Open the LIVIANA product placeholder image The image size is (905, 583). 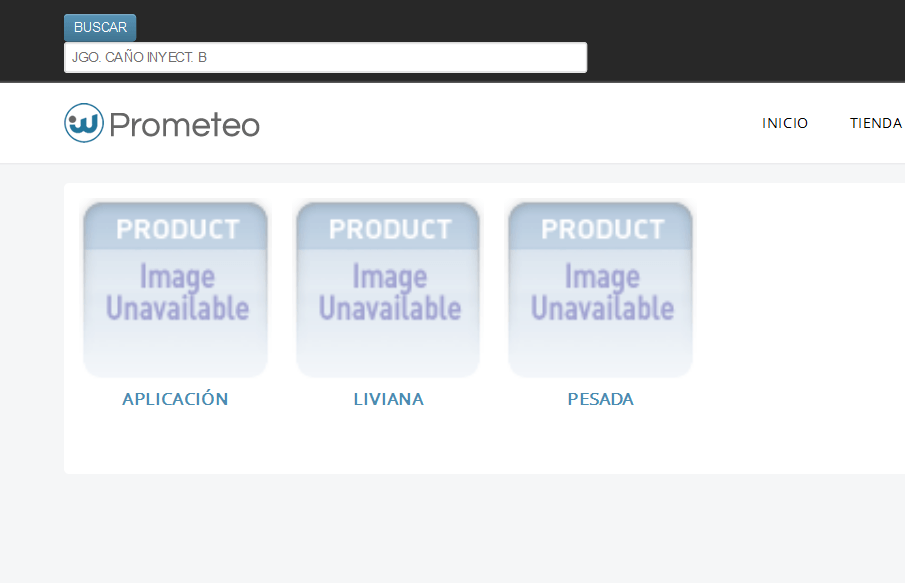388,290
